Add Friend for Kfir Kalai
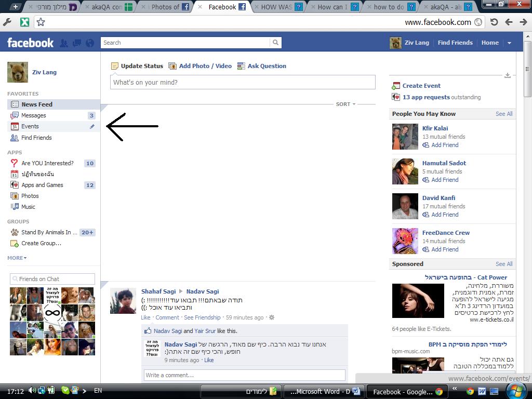Viewport: 532px width, 399px height. pos(441,145)
